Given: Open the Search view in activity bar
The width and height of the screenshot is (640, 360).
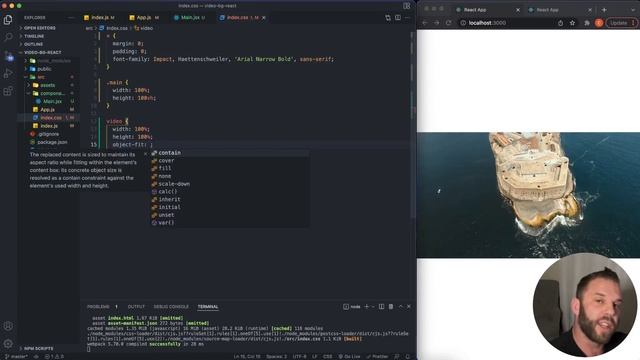Looking at the screenshot, I should [x=8, y=38].
